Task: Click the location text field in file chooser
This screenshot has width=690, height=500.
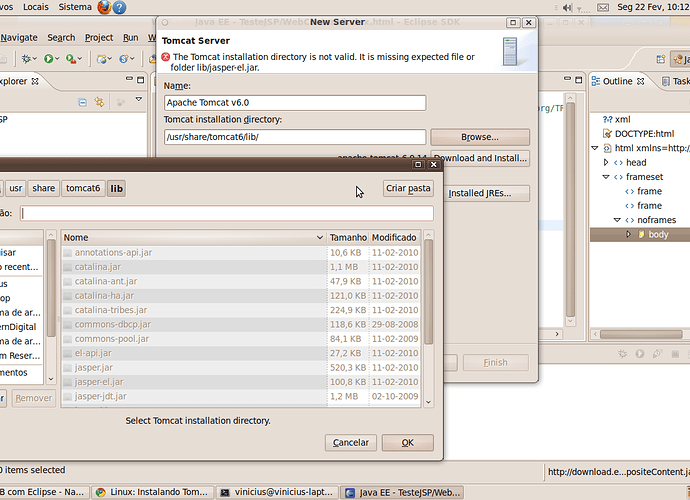Action: pyautogui.click(x=227, y=213)
